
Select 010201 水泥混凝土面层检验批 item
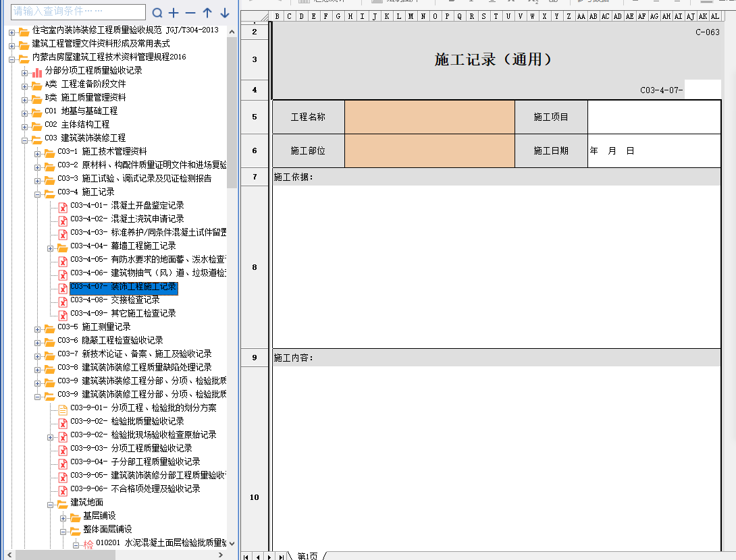coord(161,543)
